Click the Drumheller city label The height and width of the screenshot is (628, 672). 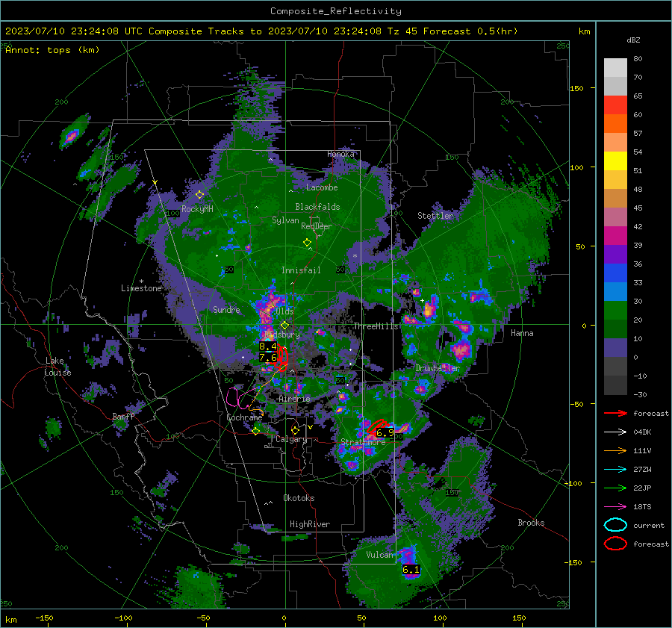[438, 368]
